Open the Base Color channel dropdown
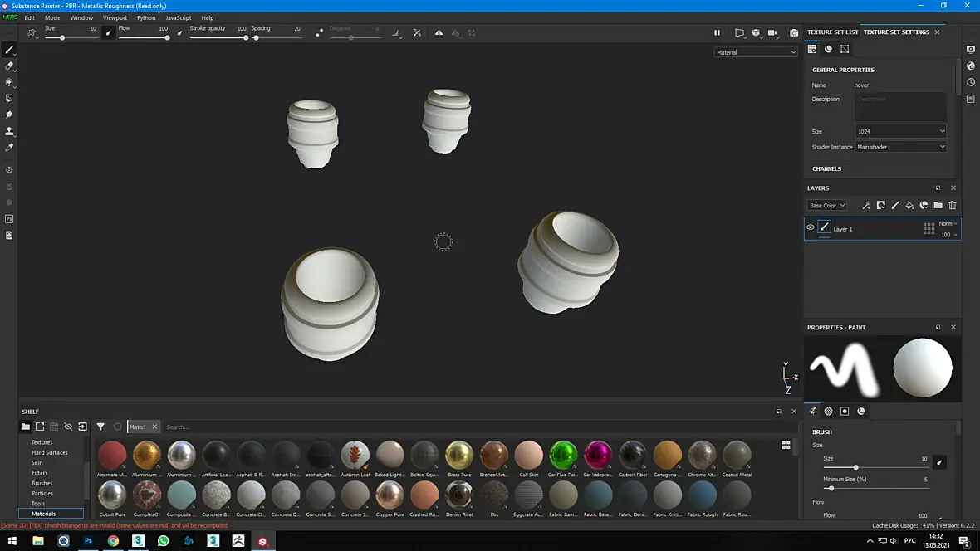The image size is (980, 551). pos(827,205)
